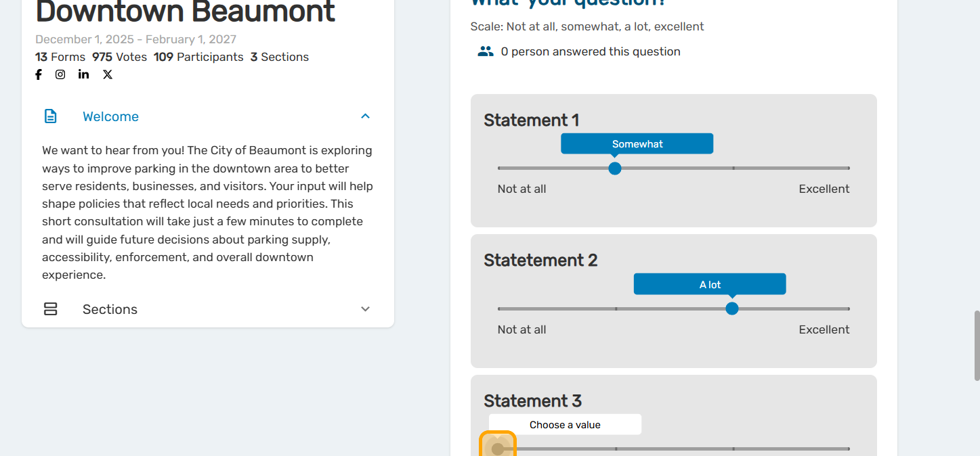Collapse the Welcome panel chevron
Viewport: 980px width, 456px height.
pos(365,116)
